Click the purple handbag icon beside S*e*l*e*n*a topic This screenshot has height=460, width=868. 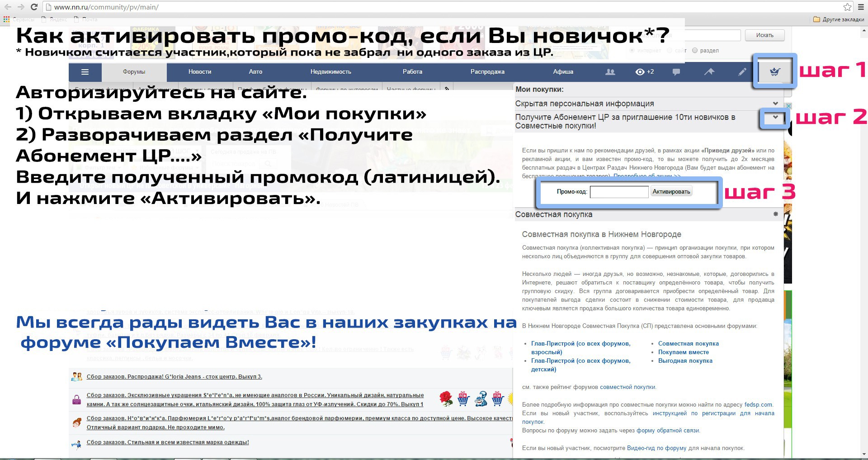pyautogui.click(x=76, y=400)
